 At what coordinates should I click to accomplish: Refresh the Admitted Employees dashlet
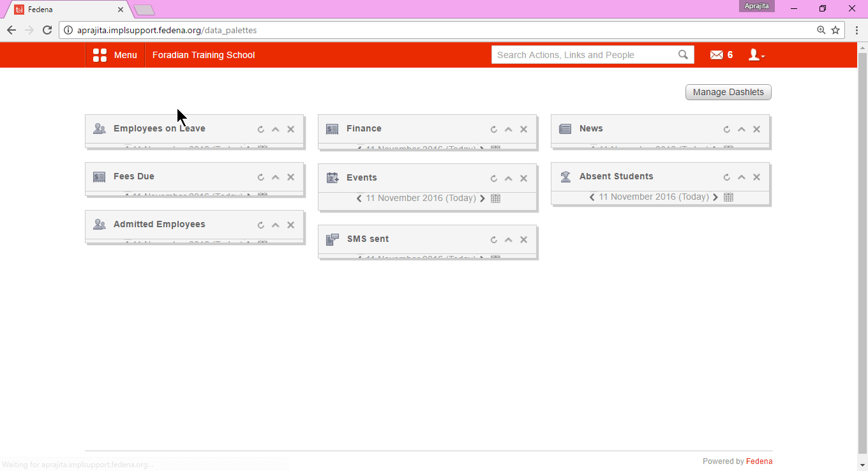pyautogui.click(x=260, y=225)
